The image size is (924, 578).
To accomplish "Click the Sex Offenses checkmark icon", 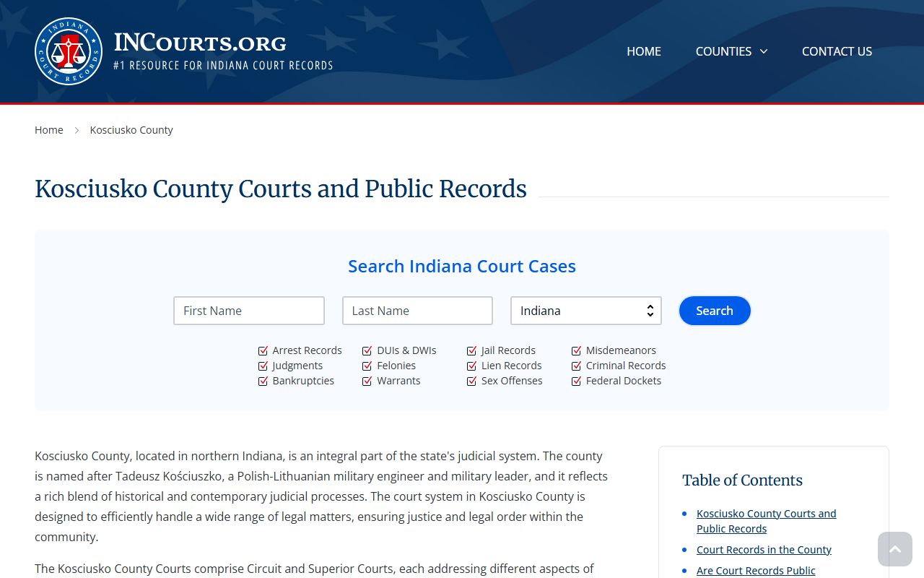I will [472, 381].
